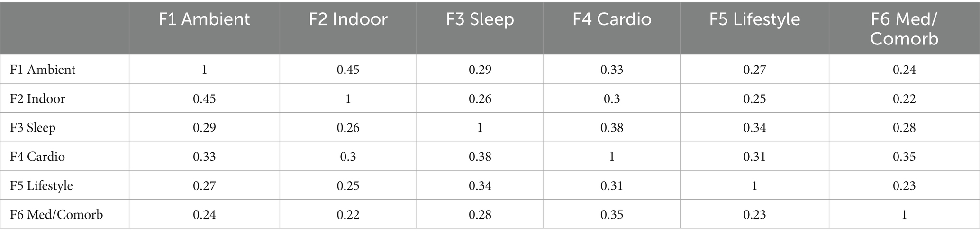Select the F6 Med/Comorb column header
The width and height of the screenshot is (980, 237).
904,28
